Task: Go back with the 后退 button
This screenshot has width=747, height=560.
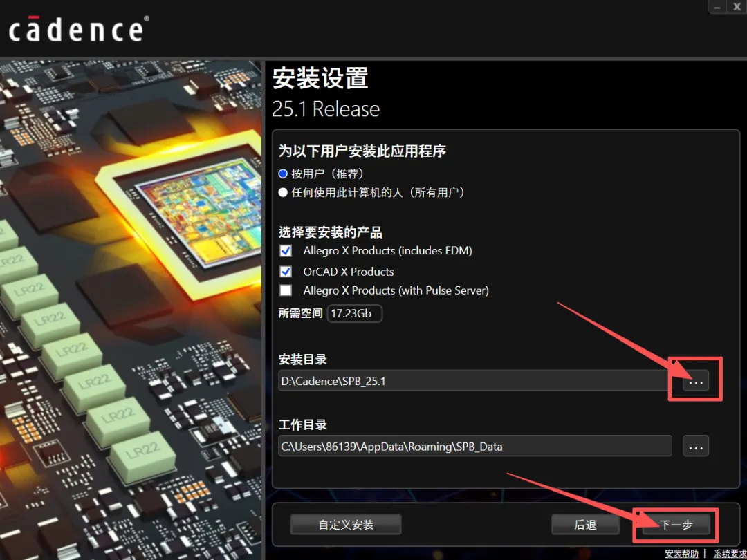Action: (585, 525)
